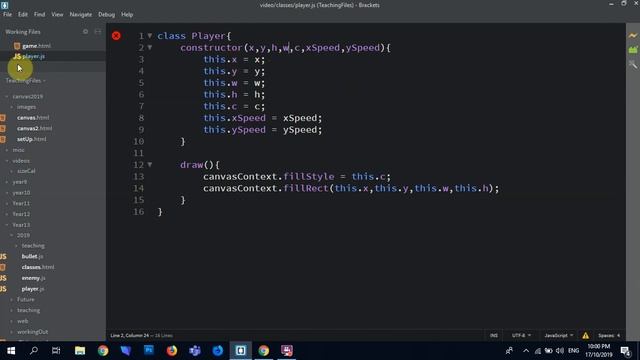This screenshot has width=640, height=360.
Task: Expand the Year12 folder
Action: coord(7,214)
